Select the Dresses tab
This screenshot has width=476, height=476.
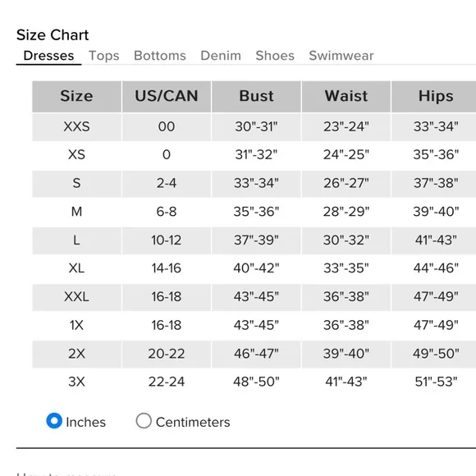[x=48, y=56]
